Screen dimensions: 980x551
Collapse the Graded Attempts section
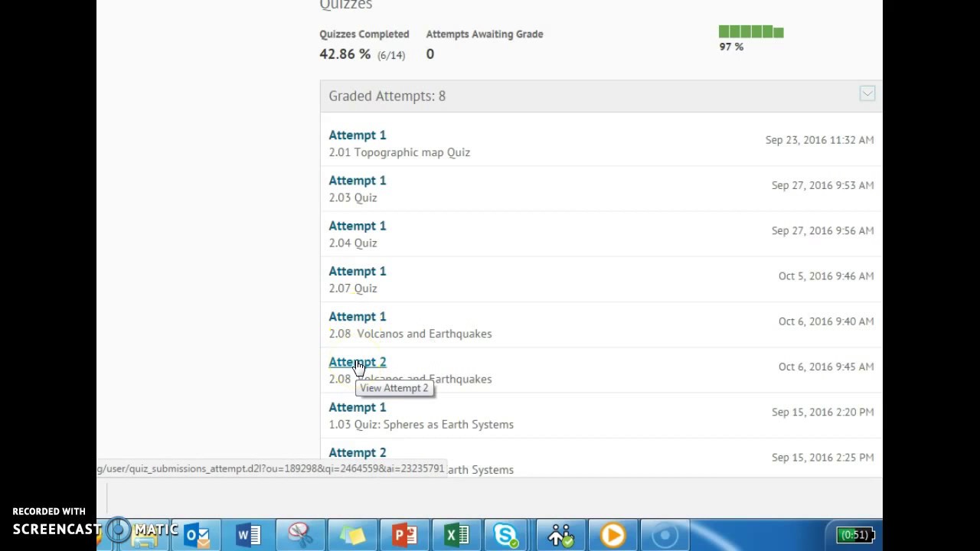[867, 93]
